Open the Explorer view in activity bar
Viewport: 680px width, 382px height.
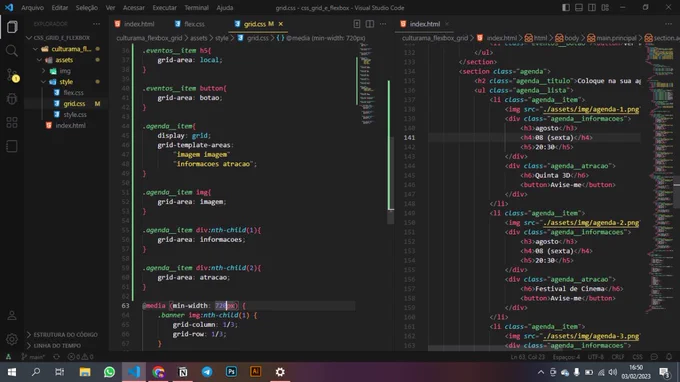pos(12,27)
